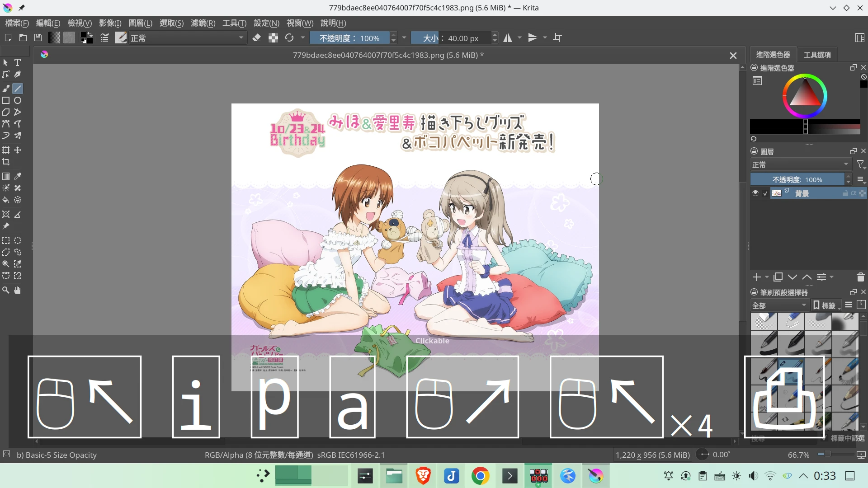Image resolution: width=868 pixels, height=488 pixels.
Task: Click the 標籤 button in brush presets
Action: (826, 305)
